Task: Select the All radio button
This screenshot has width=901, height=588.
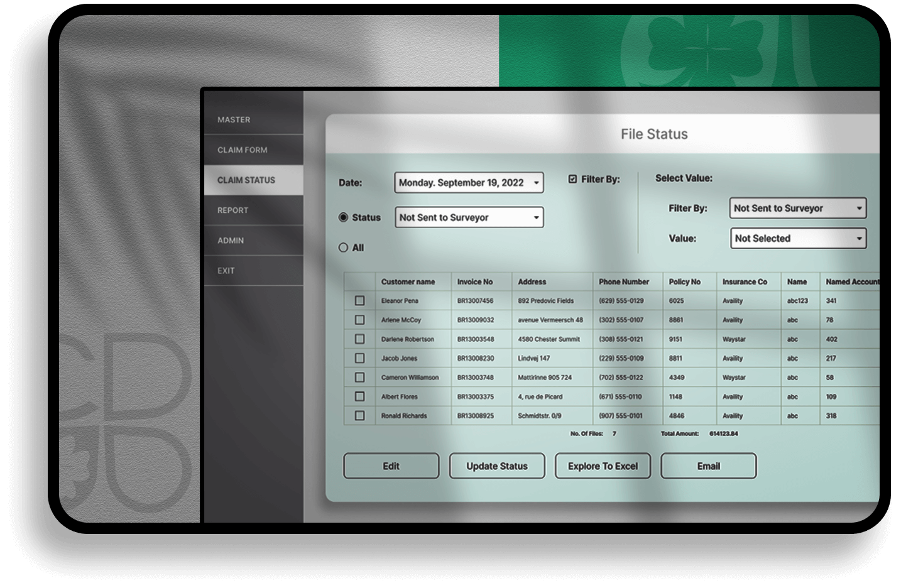Action: (x=343, y=248)
